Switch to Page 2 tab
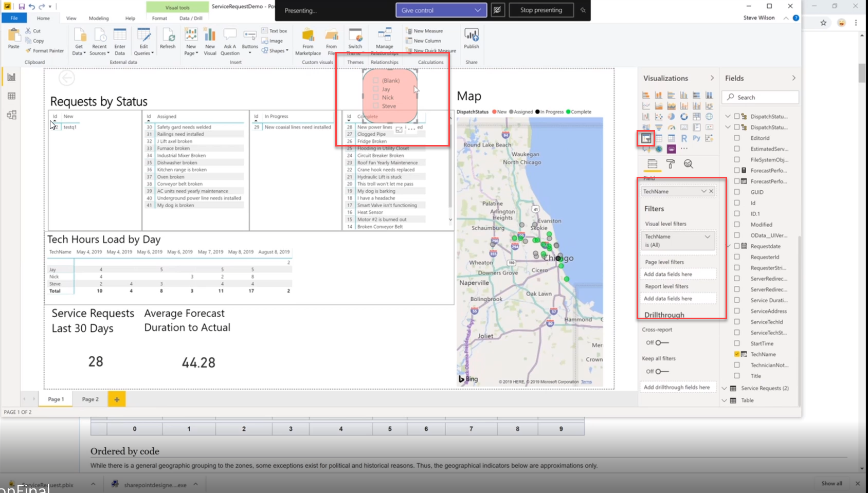This screenshot has width=868, height=493. click(x=91, y=399)
